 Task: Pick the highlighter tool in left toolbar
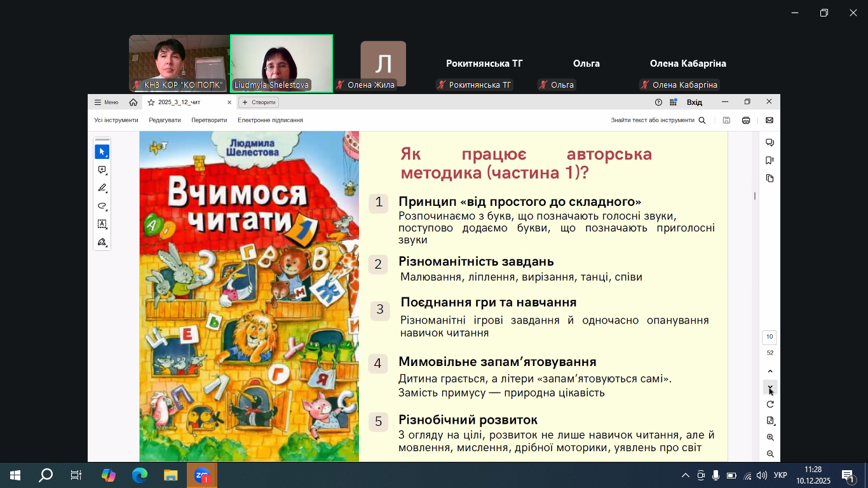tap(102, 188)
